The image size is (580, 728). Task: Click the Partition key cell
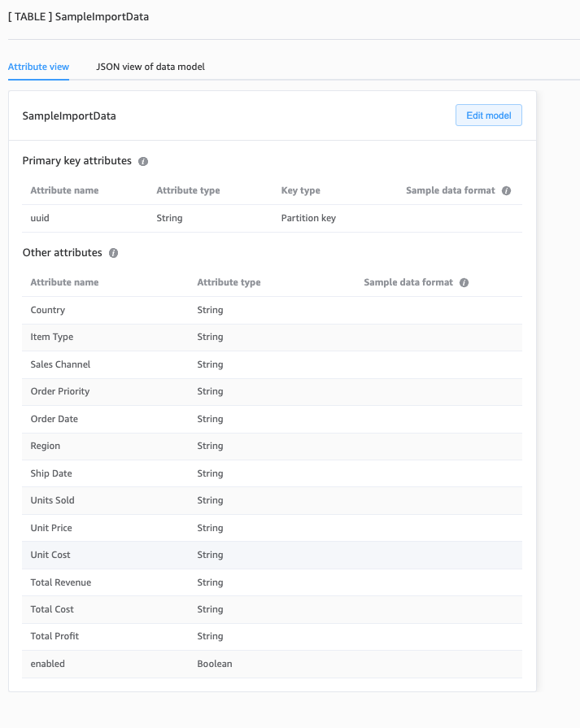(308, 218)
